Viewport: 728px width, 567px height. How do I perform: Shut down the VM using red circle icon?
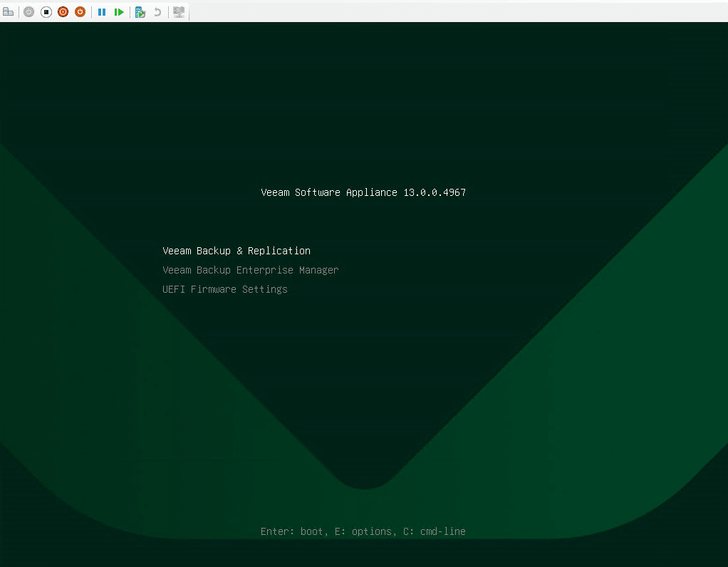pyautogui.click(x=63, y=12)
